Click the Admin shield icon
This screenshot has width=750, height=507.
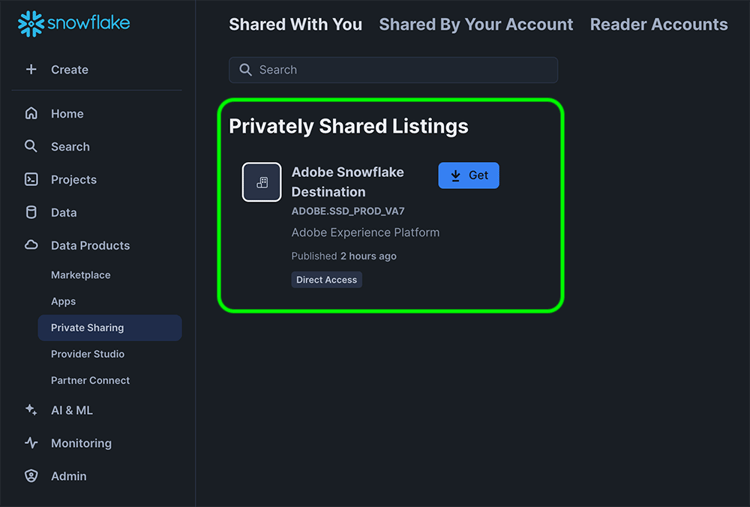click(31, 477)
